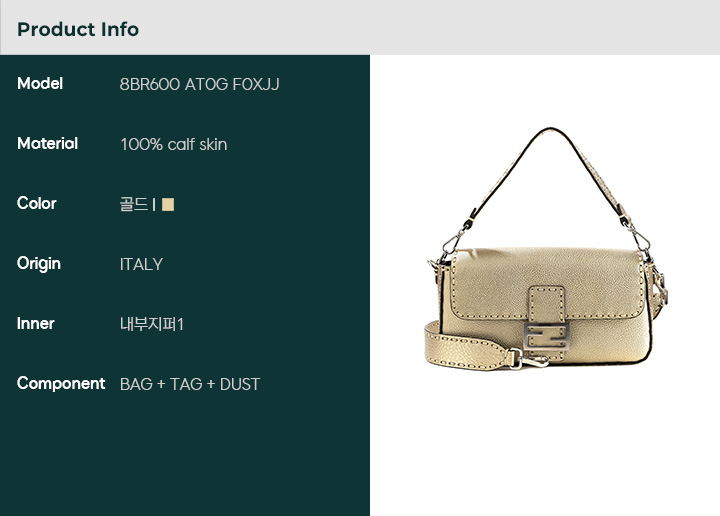Click the Product Info heading
This screenshot has width=720, height=516.
78,29
